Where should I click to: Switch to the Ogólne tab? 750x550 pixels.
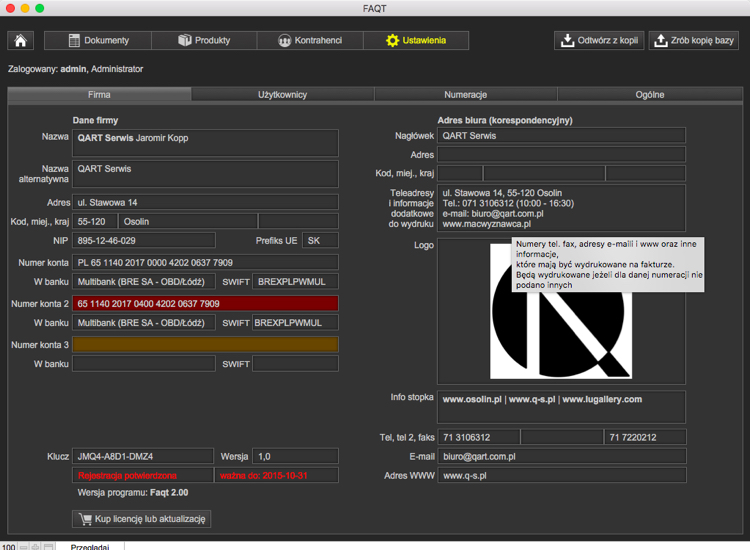tap(650, 95)
